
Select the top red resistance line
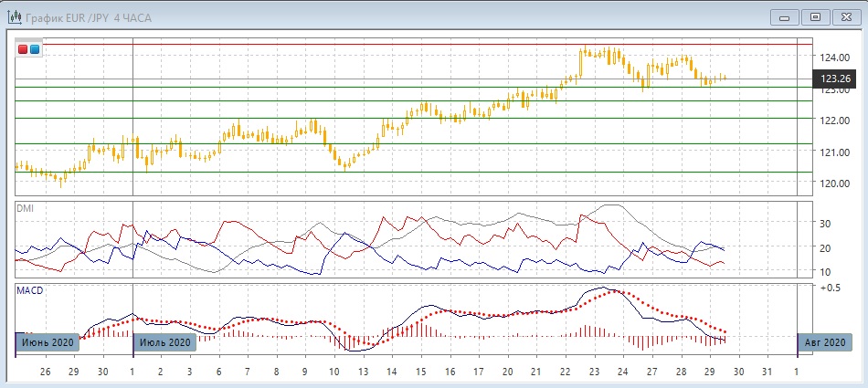(411, 44)
